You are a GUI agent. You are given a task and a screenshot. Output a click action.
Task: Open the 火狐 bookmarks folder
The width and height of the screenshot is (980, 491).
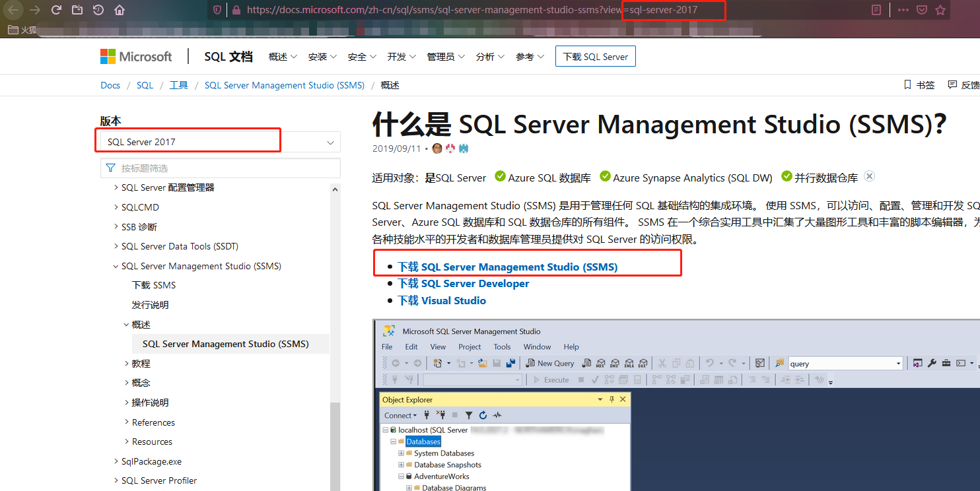22,30
